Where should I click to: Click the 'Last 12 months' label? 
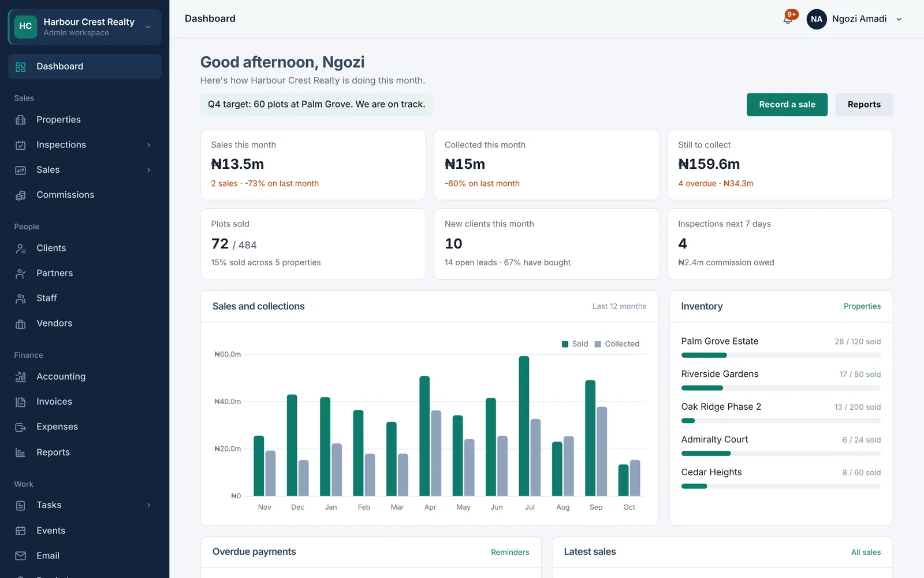click(x=619, y=306)
